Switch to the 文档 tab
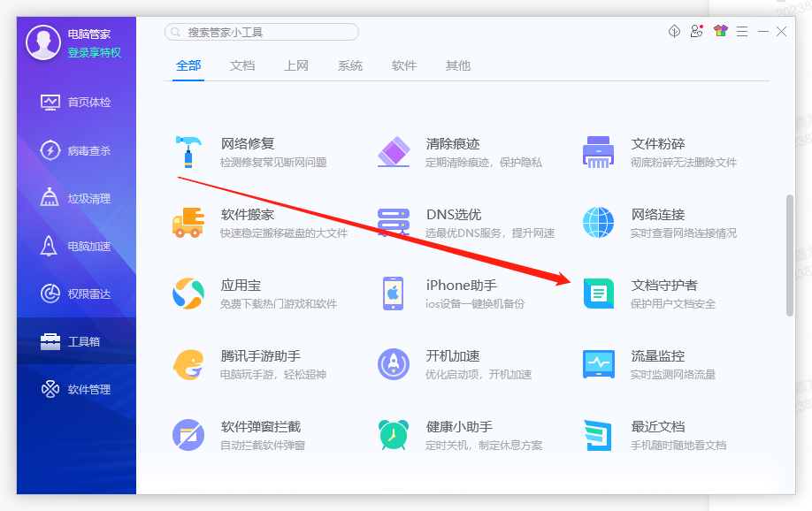Viewport: 812px width, 511px height. tap(242, 65)
